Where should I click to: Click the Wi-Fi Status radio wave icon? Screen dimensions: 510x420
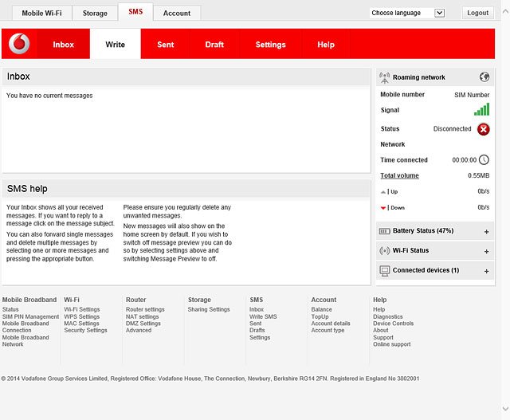pyautogui.click(x=384, y=251)
